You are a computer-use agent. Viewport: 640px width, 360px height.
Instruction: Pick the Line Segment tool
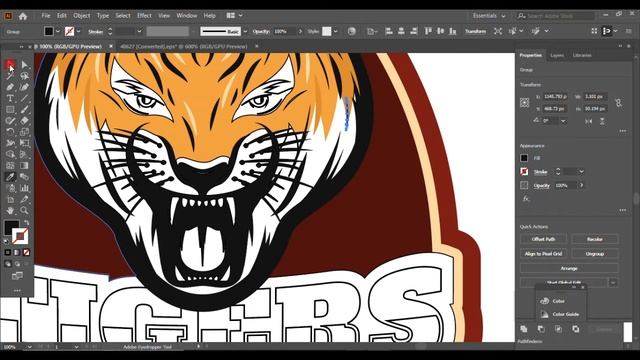tap(24, 98)
